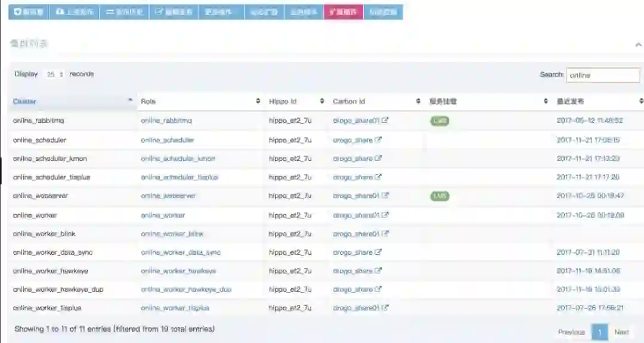Open external link icon in online_worker_hawkeye_dup row
The width and height of the screenshot is (644, 343).
click(378, 289)
